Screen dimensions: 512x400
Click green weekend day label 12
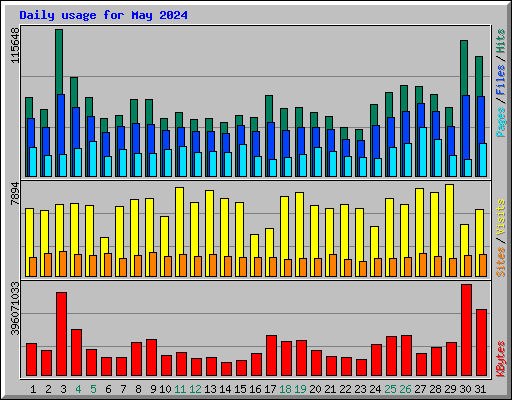point(195,389)
